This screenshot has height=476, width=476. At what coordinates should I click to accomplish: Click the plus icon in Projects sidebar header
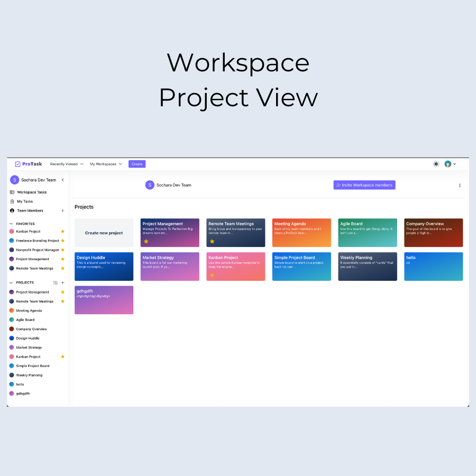(62, 283)
